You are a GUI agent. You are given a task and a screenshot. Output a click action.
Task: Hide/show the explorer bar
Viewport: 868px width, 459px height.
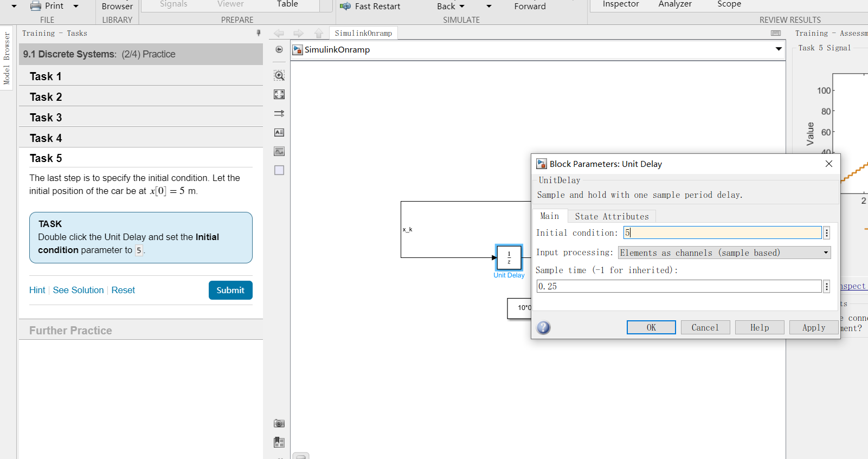[279, 49]
